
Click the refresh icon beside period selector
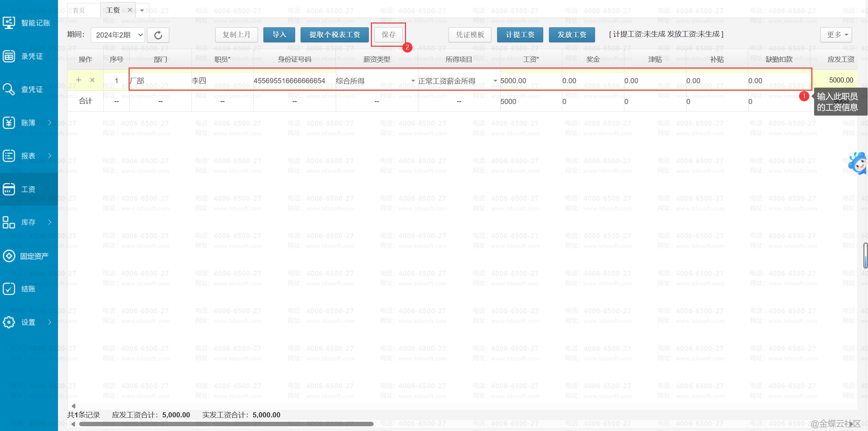(158, 35)
